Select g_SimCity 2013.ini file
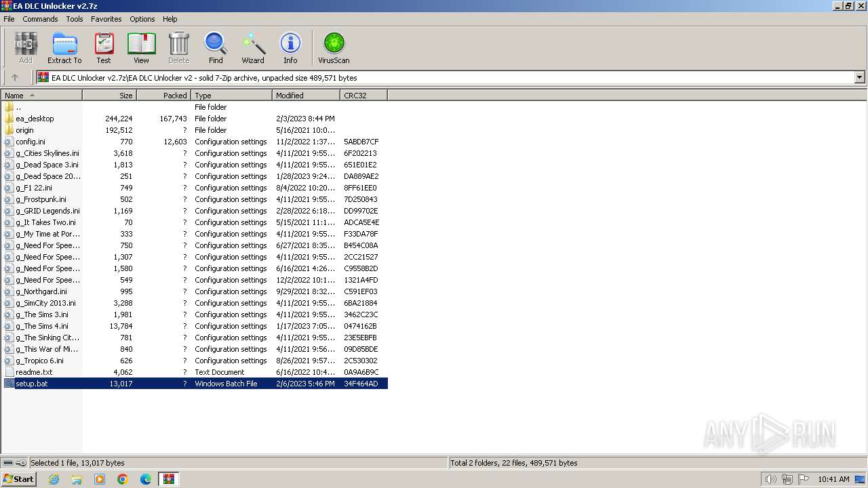This screenshot has height=488, width=868. pyautogui.click(x=46, y=303)
